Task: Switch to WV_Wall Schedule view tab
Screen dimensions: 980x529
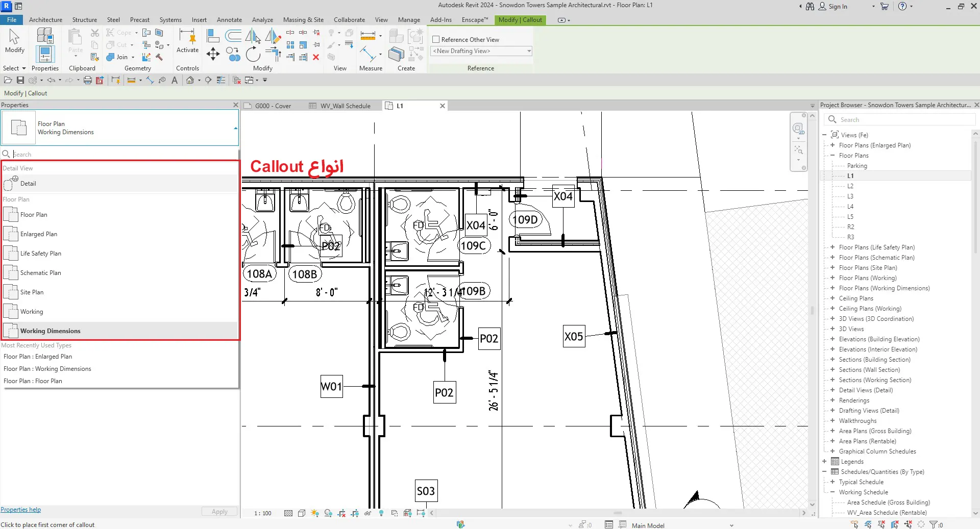Action: [345, 106]
